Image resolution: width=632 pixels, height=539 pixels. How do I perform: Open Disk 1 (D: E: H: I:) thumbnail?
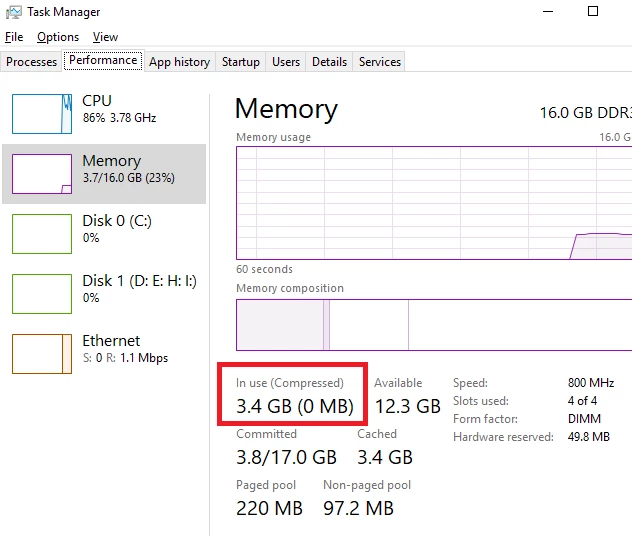click(42, 294)
